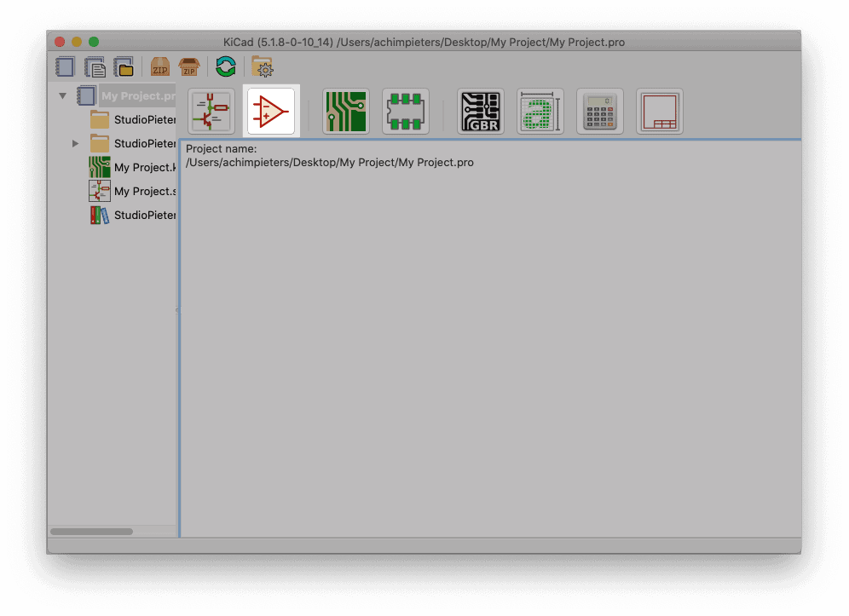
Task: Open an existing project icon
Action: click(x=124, y=67)
